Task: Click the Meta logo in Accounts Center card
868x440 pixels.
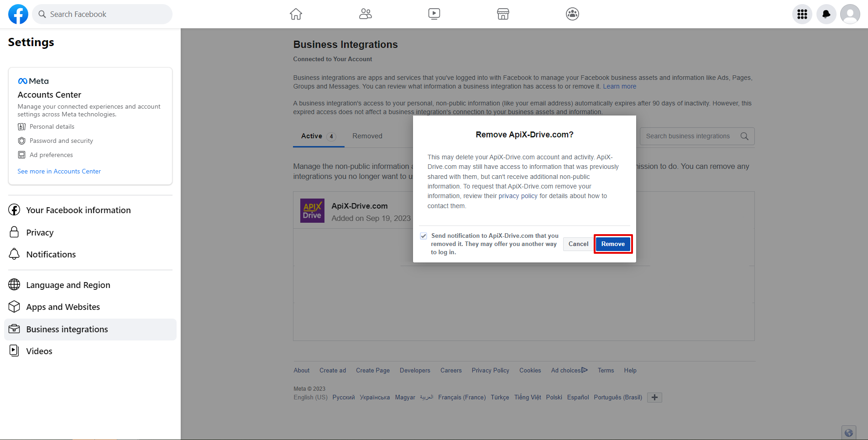Action: (33, 81)
